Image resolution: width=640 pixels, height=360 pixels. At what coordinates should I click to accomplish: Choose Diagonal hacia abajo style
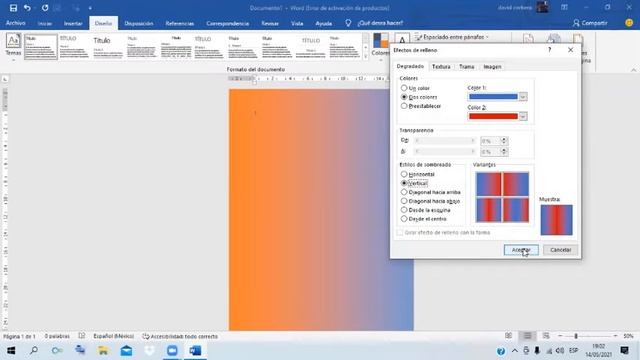click(x=404, y=201)
